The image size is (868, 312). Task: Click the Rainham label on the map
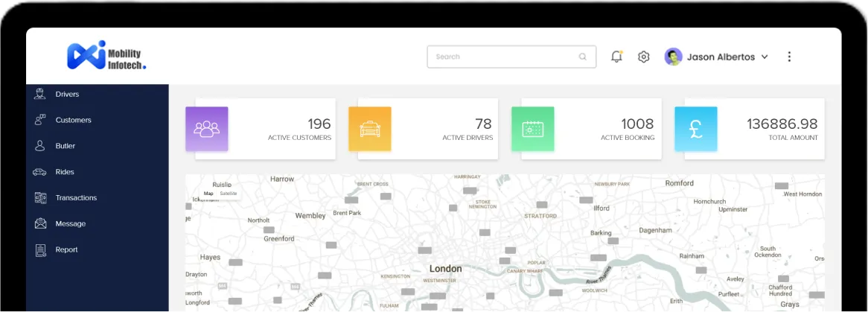point(692,256)
